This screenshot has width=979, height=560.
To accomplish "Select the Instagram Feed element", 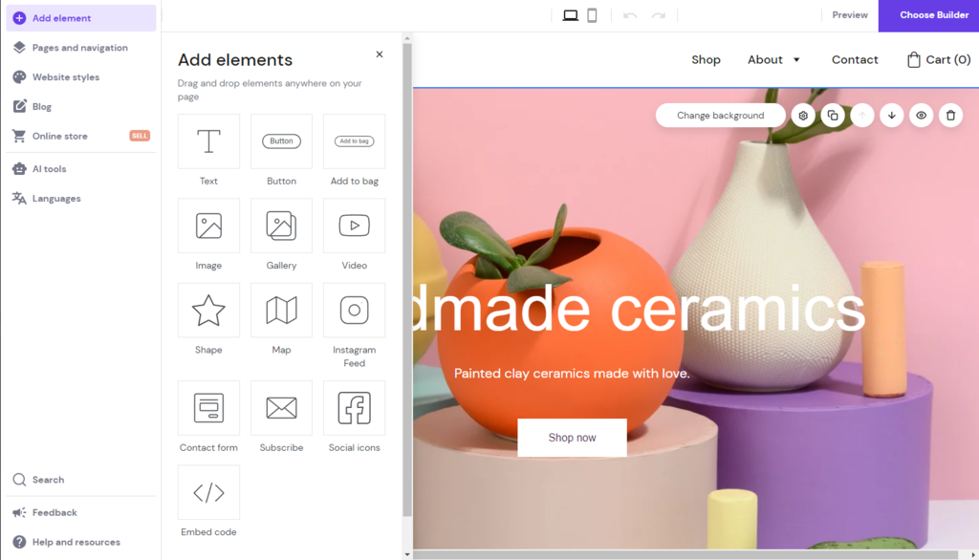I will click(354, 310).
